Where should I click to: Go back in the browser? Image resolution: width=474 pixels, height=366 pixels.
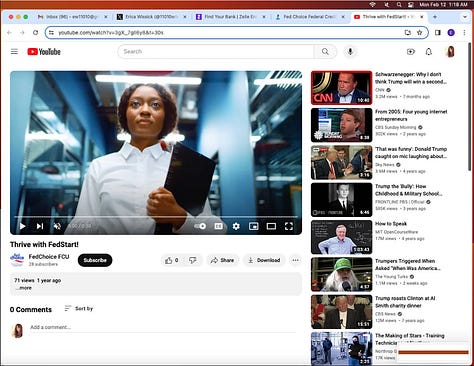(x=9, y=33)
